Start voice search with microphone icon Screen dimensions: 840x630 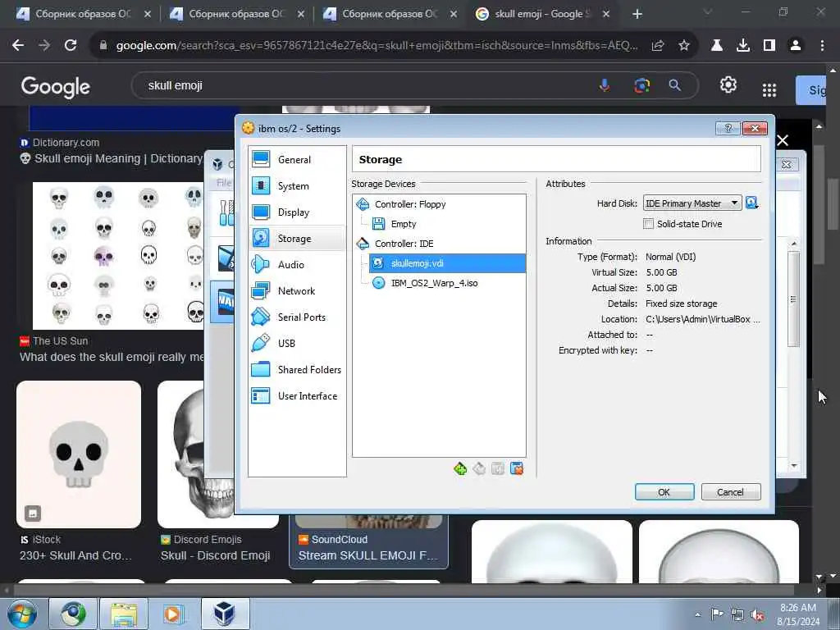coord(605,85)
